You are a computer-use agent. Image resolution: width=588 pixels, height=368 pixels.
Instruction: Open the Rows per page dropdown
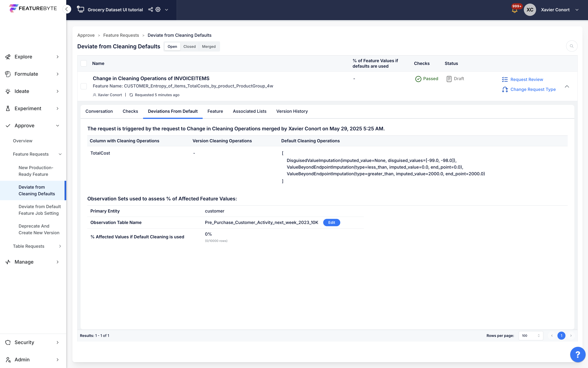531,336
